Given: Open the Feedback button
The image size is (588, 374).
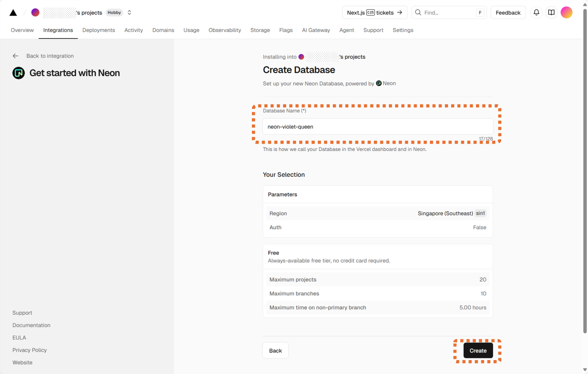Looking at the screenshot, I should (x=508, y=13).
